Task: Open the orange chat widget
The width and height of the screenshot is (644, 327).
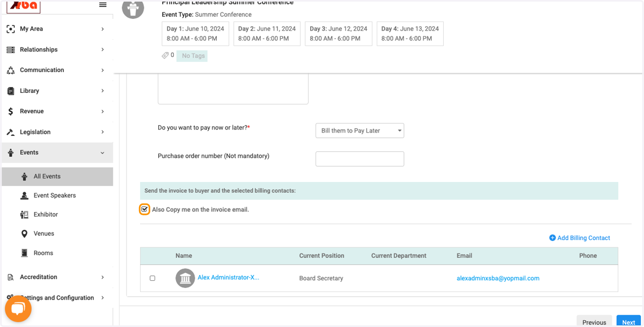Action: 18,309
